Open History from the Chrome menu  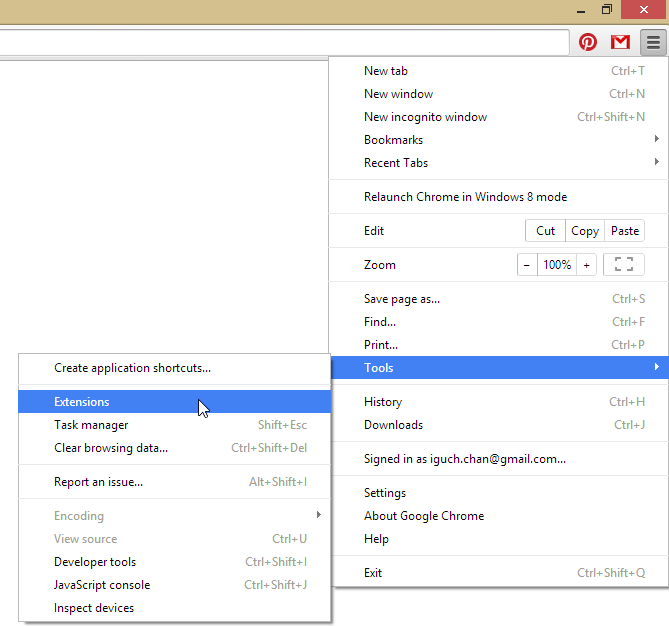[498, 402]
